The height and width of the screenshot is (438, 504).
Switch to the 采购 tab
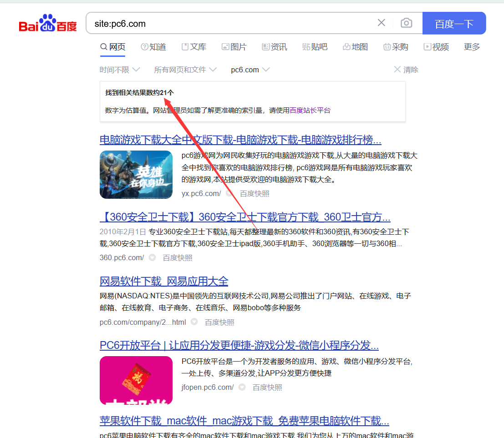[x=396, y=47]
